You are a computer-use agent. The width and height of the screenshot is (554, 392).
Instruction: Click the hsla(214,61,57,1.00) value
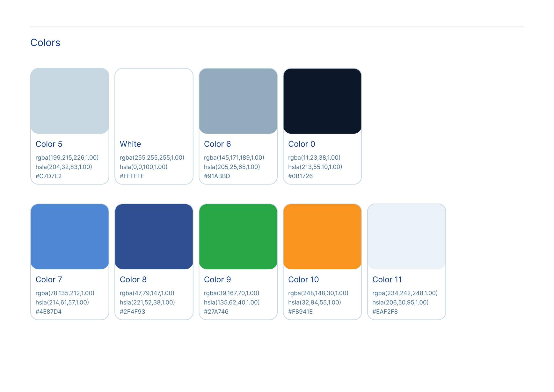pos(62,302)
